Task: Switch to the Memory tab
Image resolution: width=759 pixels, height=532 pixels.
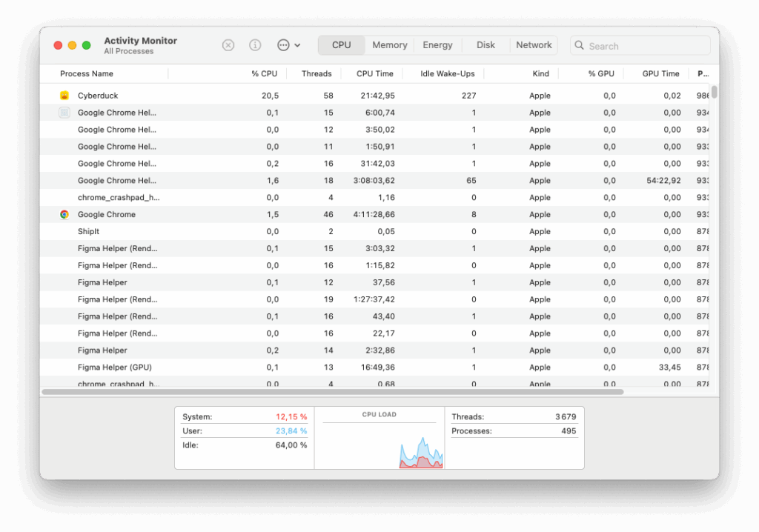Action: click(390, 45)
